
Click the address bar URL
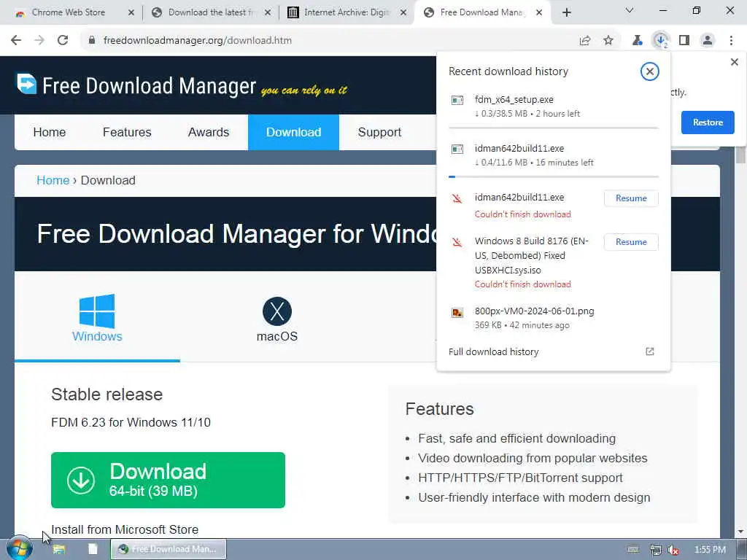(198, 41)
